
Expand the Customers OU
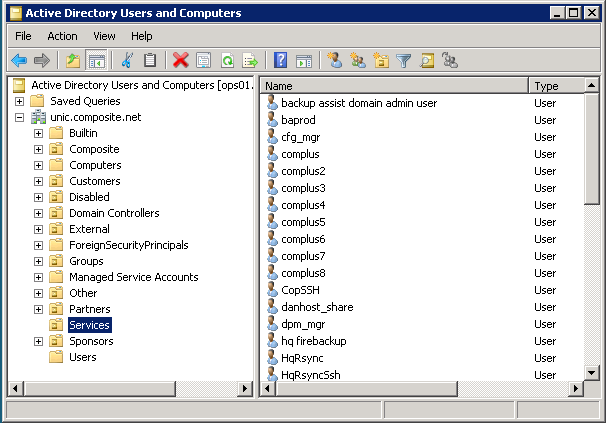pos(38,181)
